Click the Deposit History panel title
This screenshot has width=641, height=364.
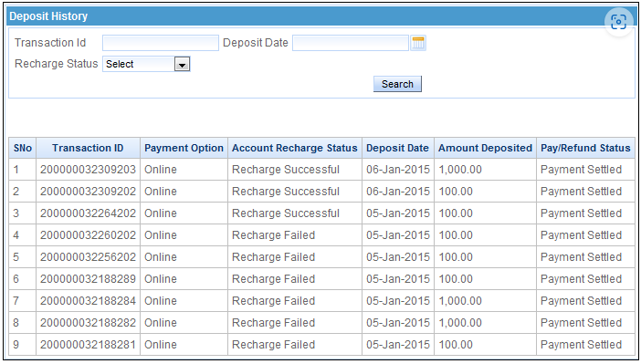click(48, 16)
